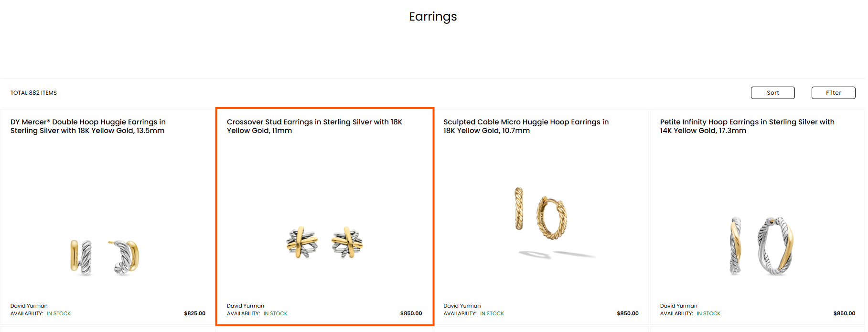Click David Yurman brand under Sculpted Cable earrings
Viewport: 868px width, 332px height.
[x=462, y=306]
